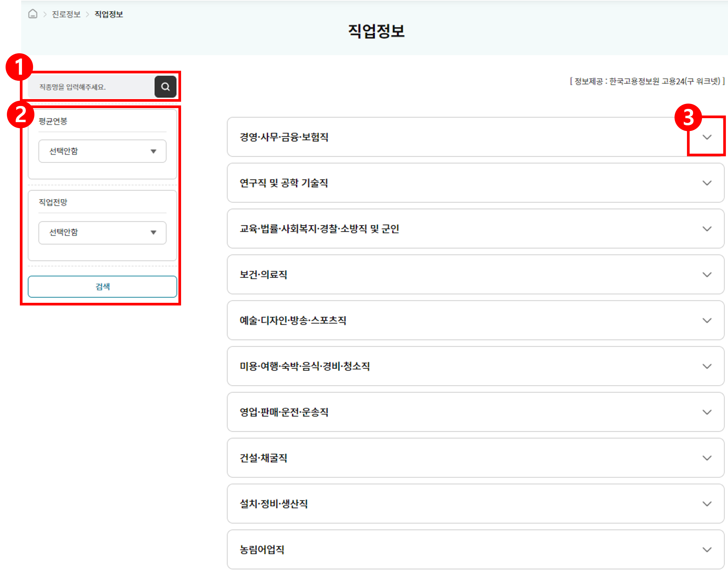Click the 직업정보 page heading

(x=376, y=31)
